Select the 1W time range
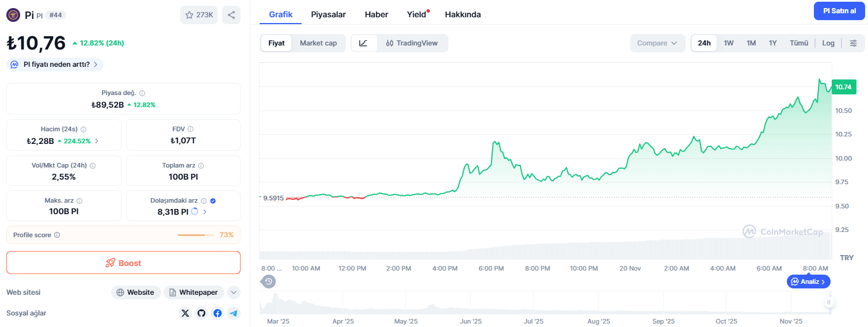 [x=729, y=43]
